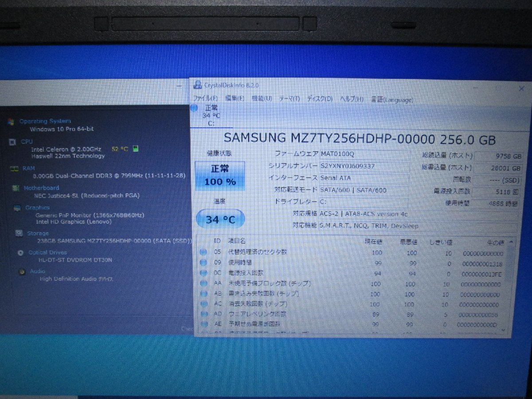Click the 52 °C CPU temperature in Speccy
Viewport: 532px width, 399px height.
(x=119, y=149)
